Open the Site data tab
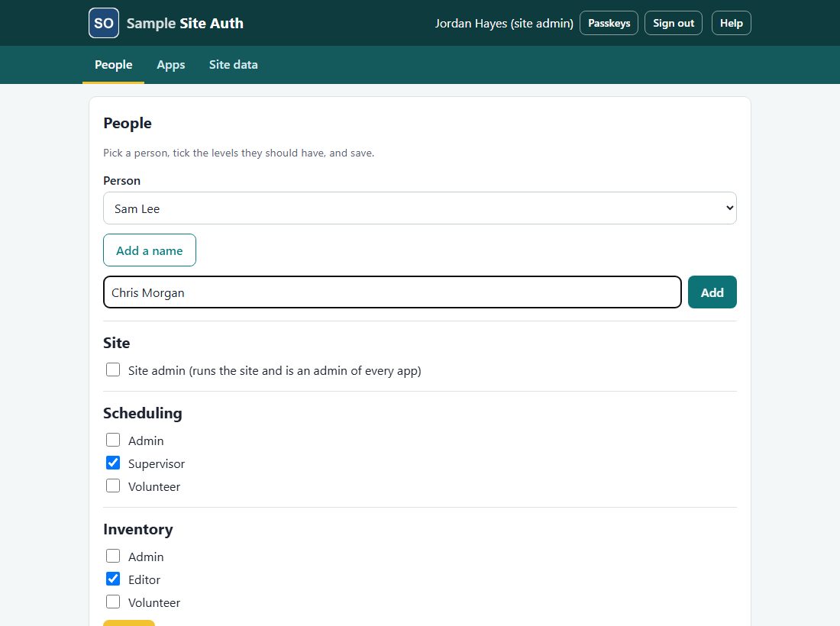Screen dimensions: 840x626 click(233, 65)
